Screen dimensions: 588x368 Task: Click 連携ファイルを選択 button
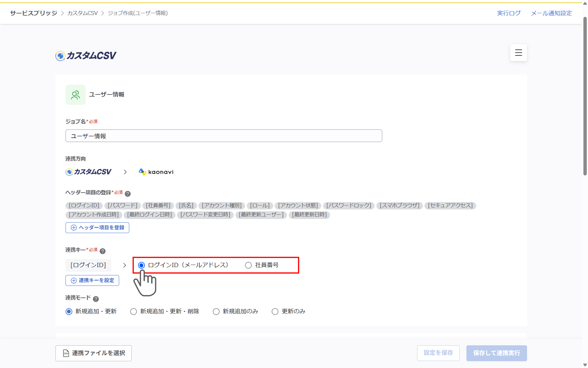(94, 353)
